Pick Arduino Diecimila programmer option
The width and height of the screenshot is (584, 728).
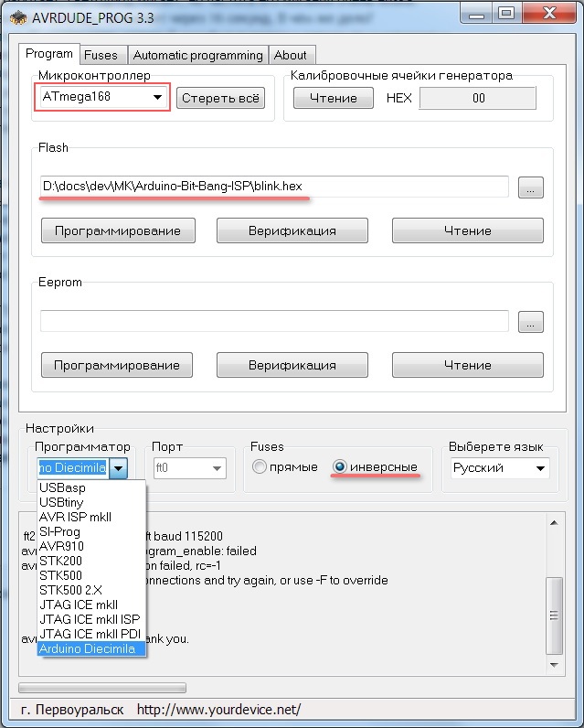[x=87, y=648]
